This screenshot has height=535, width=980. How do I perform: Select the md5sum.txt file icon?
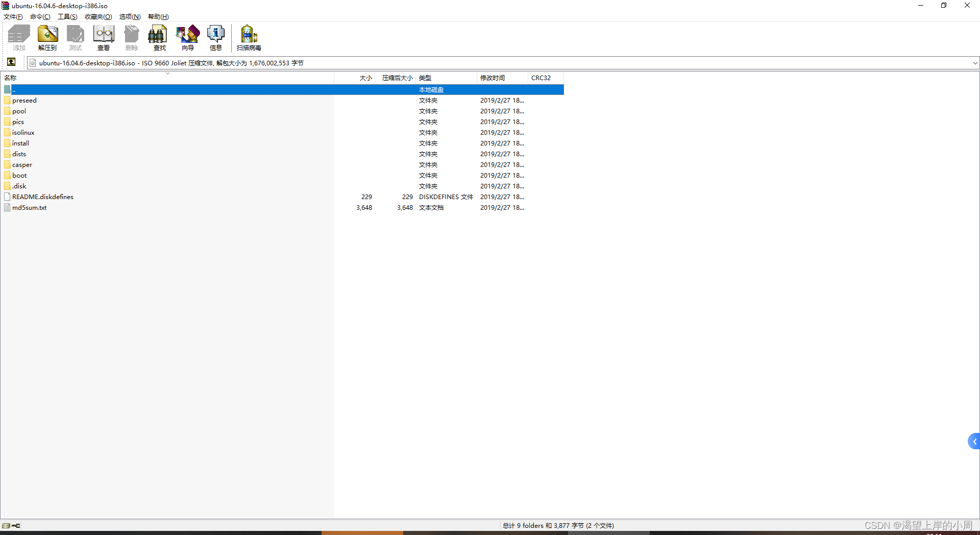7,207
